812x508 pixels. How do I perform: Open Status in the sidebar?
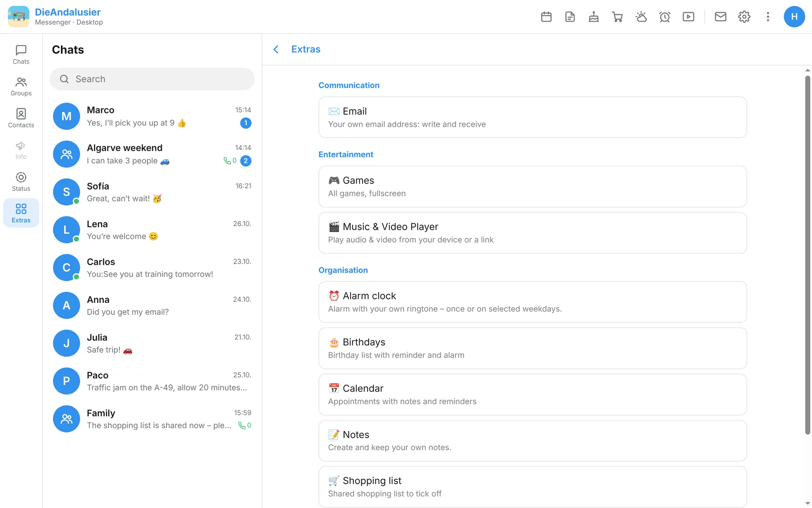(x=21, y=182)
